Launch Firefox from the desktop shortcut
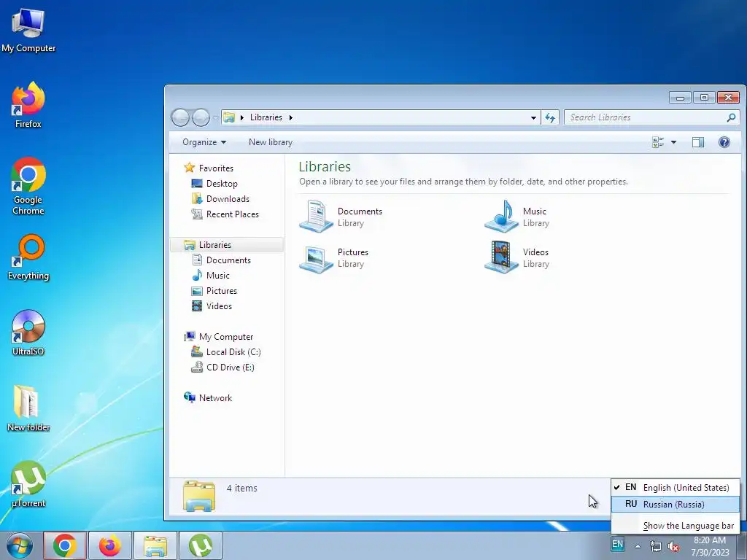The image size is (747, 560). 28,105
